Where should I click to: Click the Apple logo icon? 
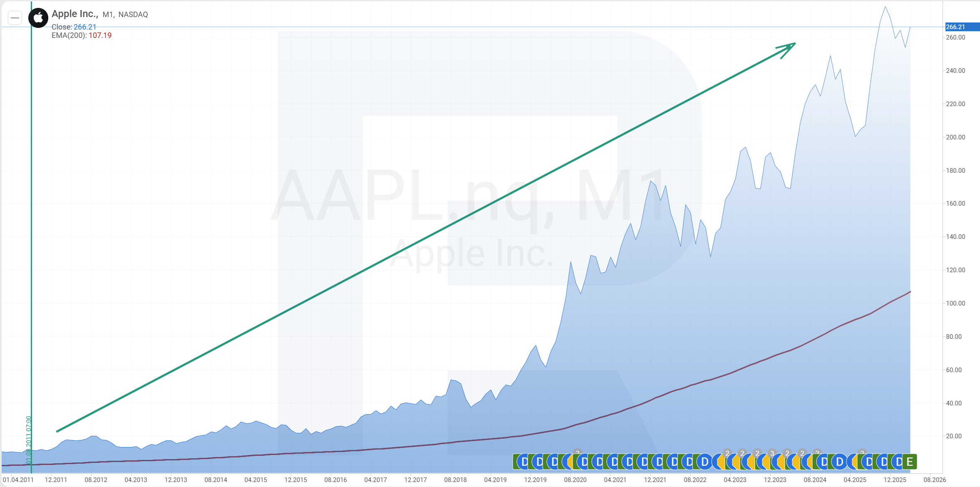click(38, 18)
